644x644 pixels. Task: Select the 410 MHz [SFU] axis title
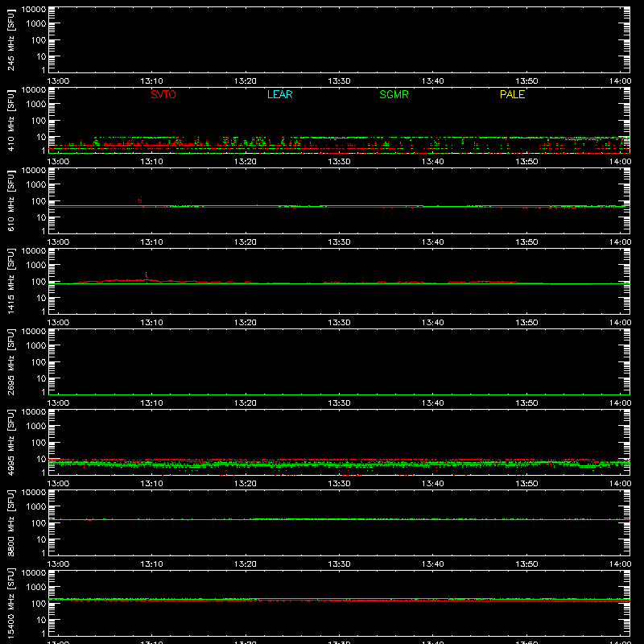[x=10, y=120]
